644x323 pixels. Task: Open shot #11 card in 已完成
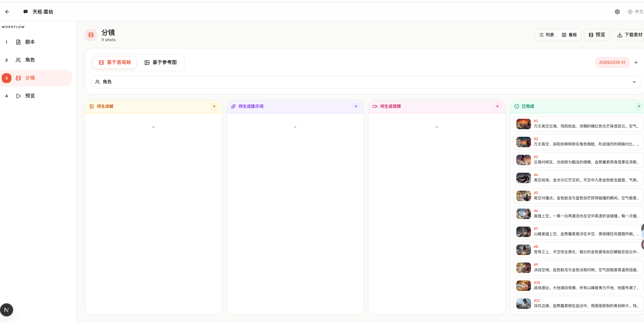[578, 304]
